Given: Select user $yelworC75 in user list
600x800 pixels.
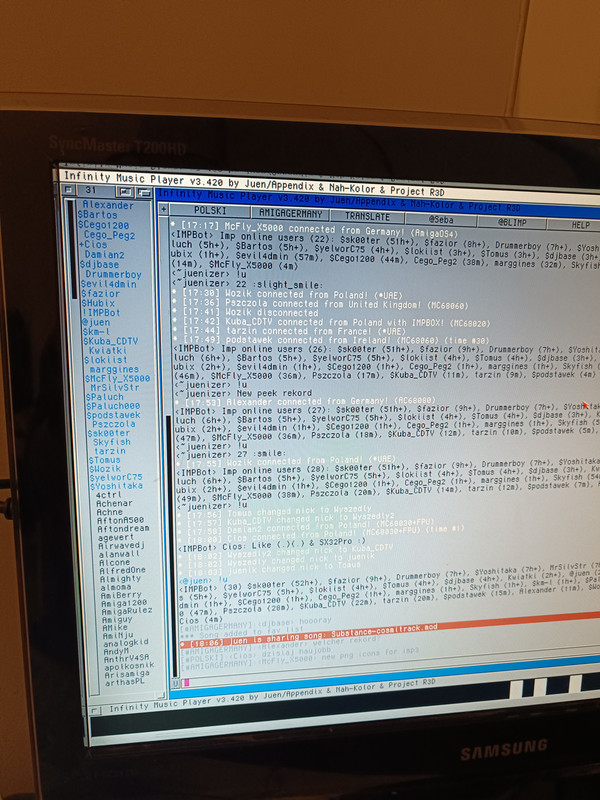Looking at the screenshot, I should (116, 477).
